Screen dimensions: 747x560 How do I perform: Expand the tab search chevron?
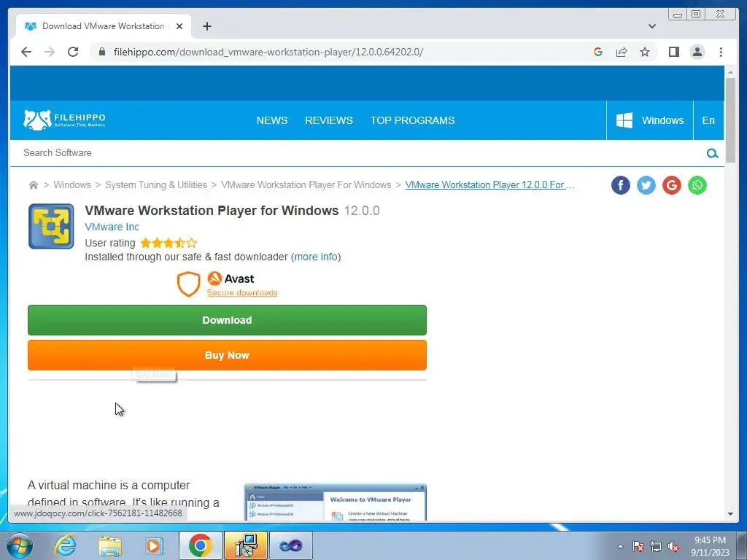point(652,26)
